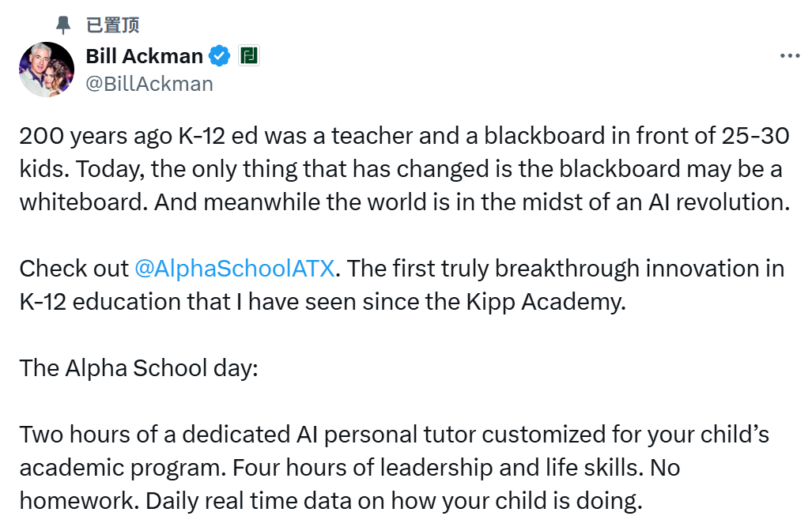Click the pin icon above the tweet

[63, 26]
